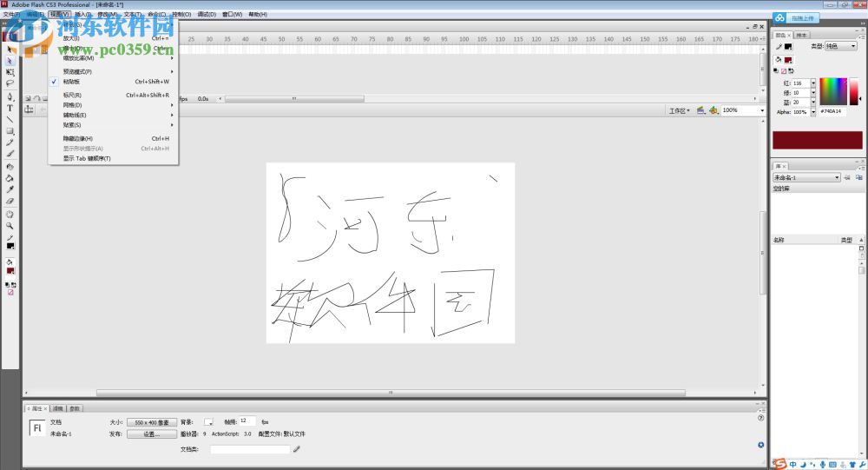Select the Brush tool

(x=10, y=154)
